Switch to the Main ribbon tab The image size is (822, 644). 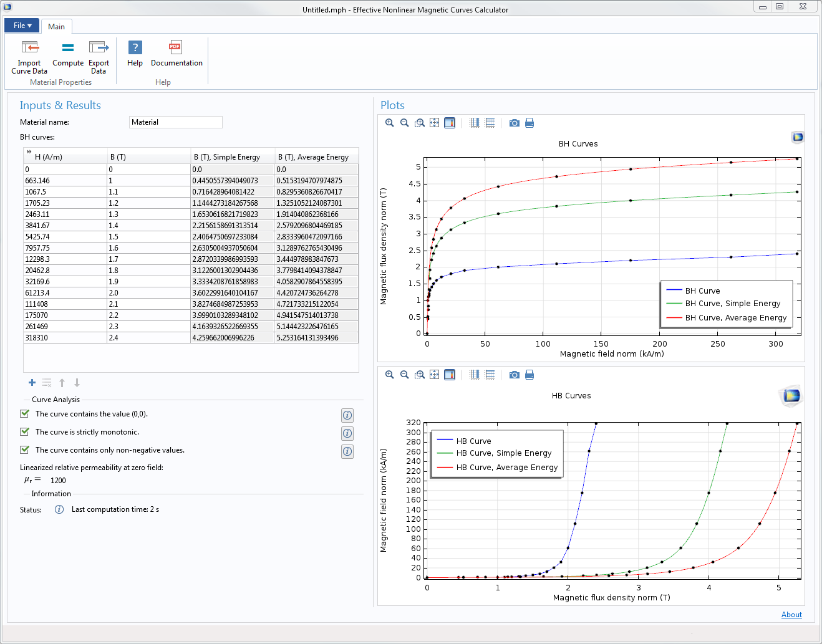point(56,27)
